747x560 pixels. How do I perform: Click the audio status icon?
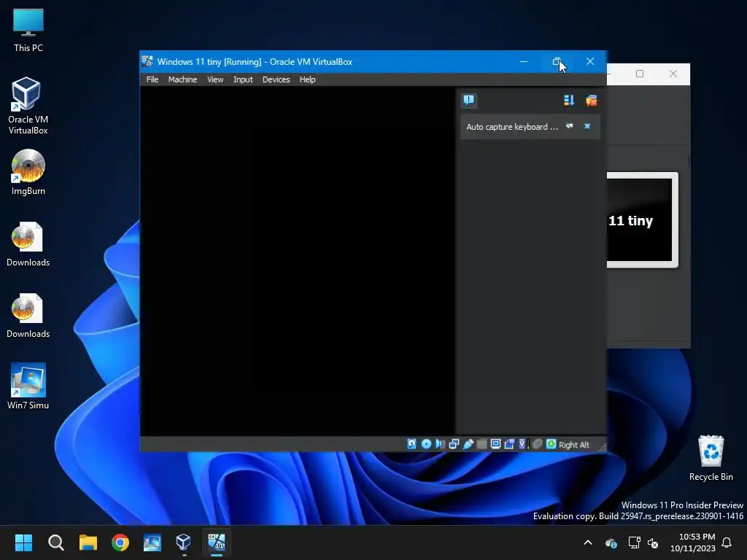(x=440, y=444)
